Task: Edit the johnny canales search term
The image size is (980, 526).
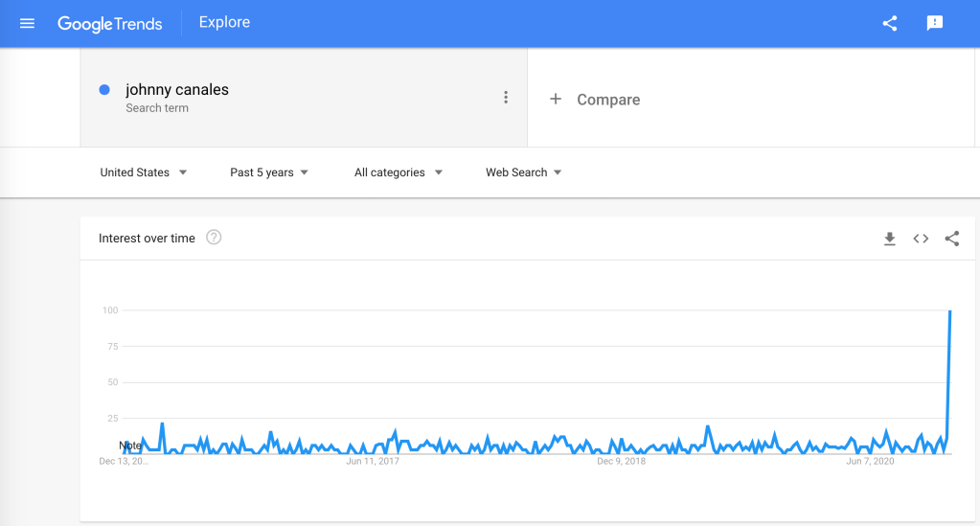Action: tap(177, 90)
